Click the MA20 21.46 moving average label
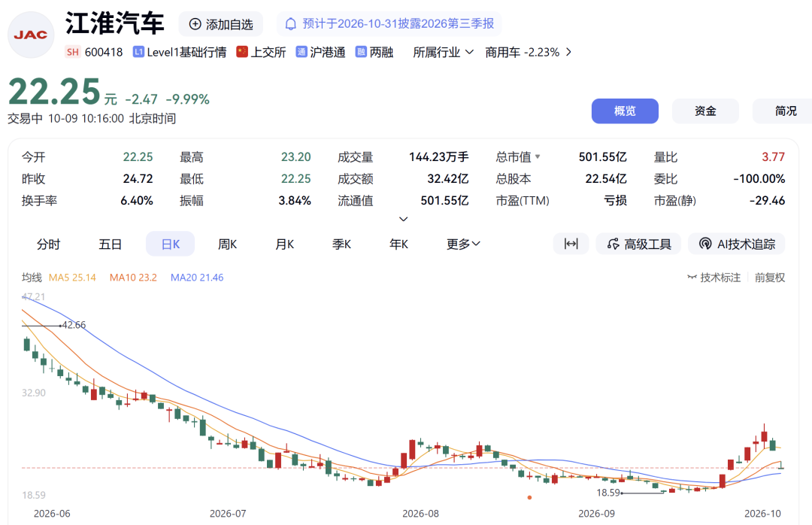 coord(197,278)
